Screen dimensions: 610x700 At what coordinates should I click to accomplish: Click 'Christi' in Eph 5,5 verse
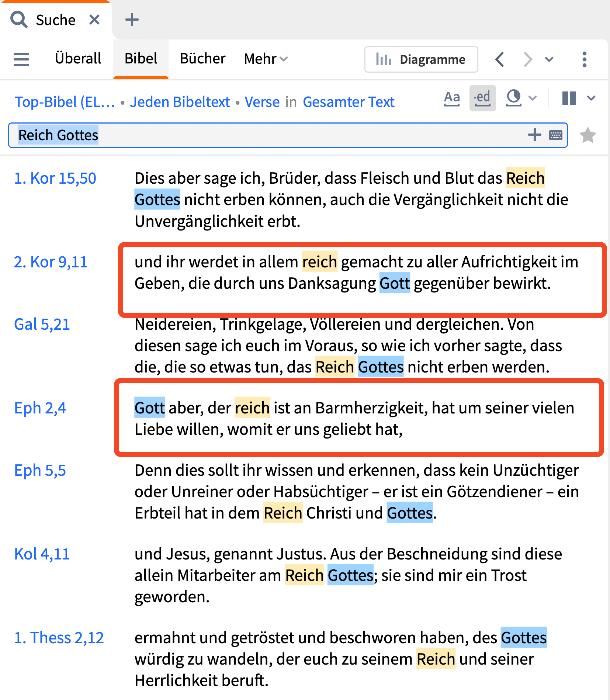pyautogui.click(x=329, y=513)
